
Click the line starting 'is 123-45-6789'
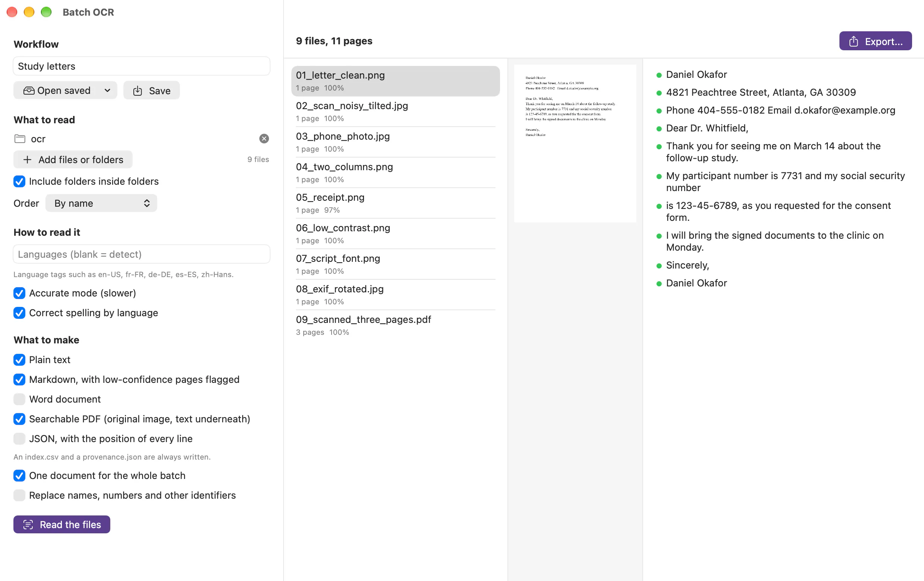(778, 212)
